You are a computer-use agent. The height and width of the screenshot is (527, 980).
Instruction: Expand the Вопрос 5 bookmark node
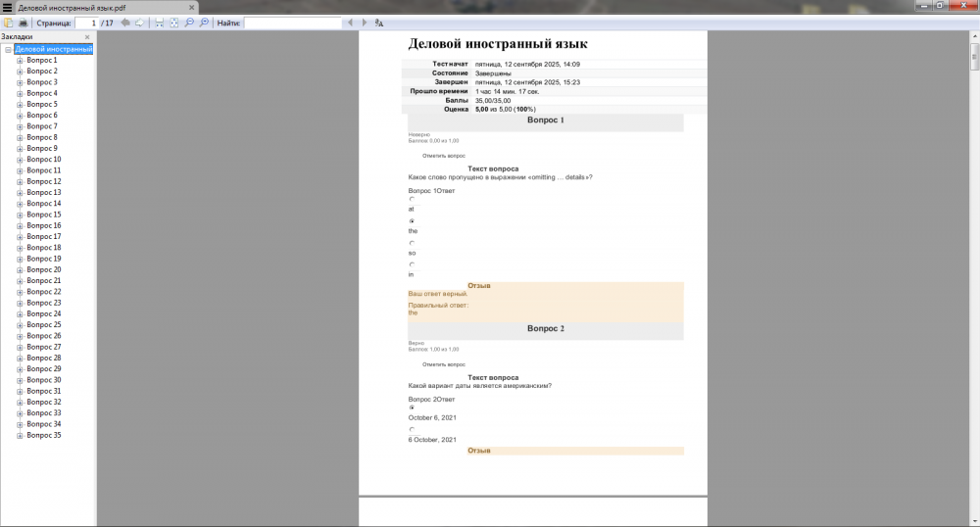(20, 105)
